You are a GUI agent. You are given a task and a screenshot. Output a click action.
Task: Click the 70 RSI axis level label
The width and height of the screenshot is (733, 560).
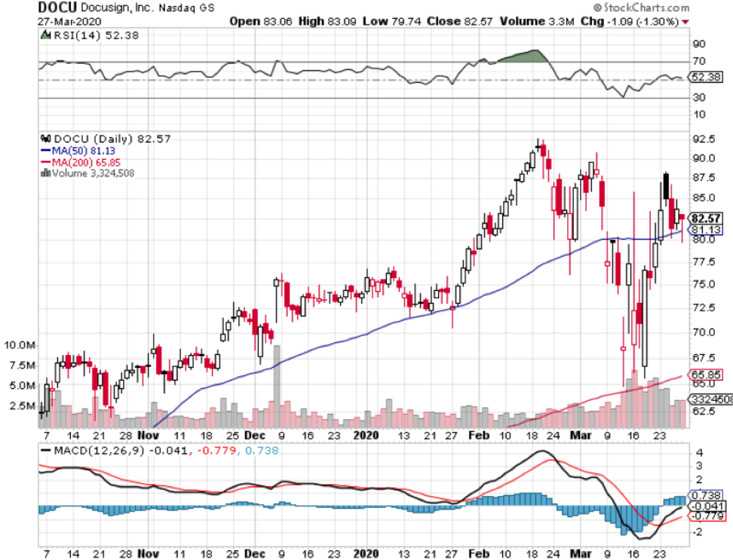[699, 61]
